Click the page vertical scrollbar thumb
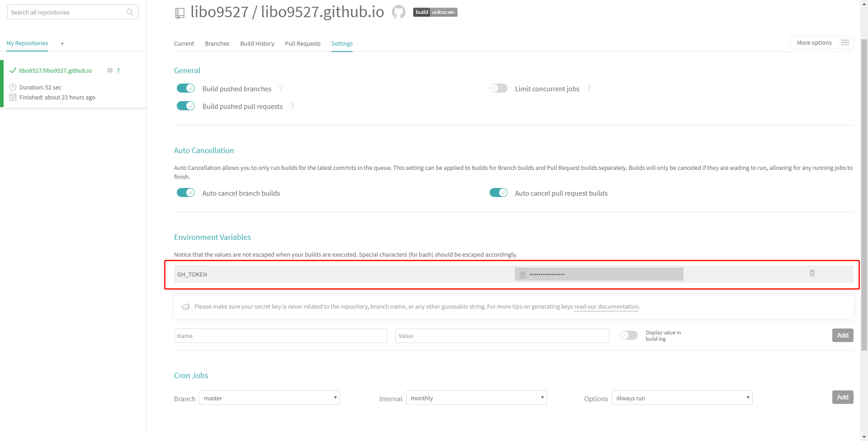 864,194
